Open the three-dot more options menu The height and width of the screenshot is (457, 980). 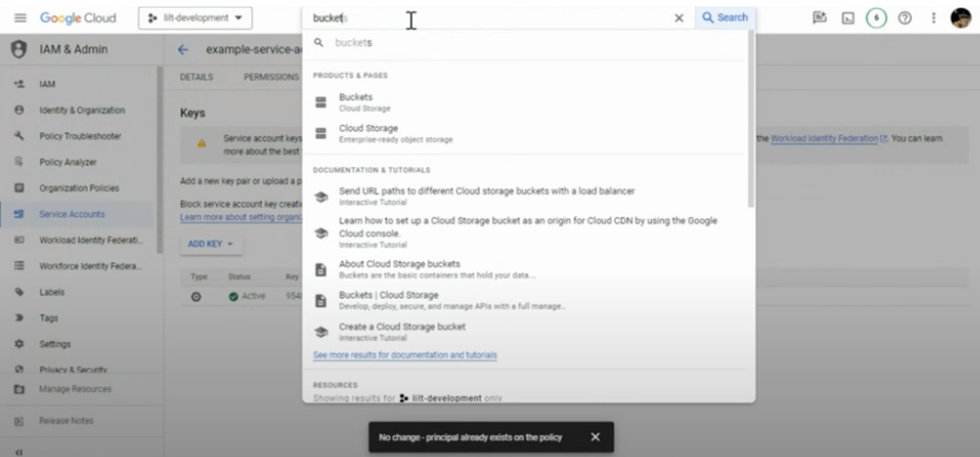[x=933, y=18]
